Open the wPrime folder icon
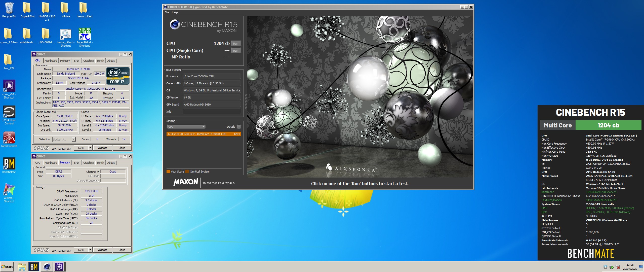Image resolution: width=644 pixels, height=272 pixels. click(x=65, y=10)
